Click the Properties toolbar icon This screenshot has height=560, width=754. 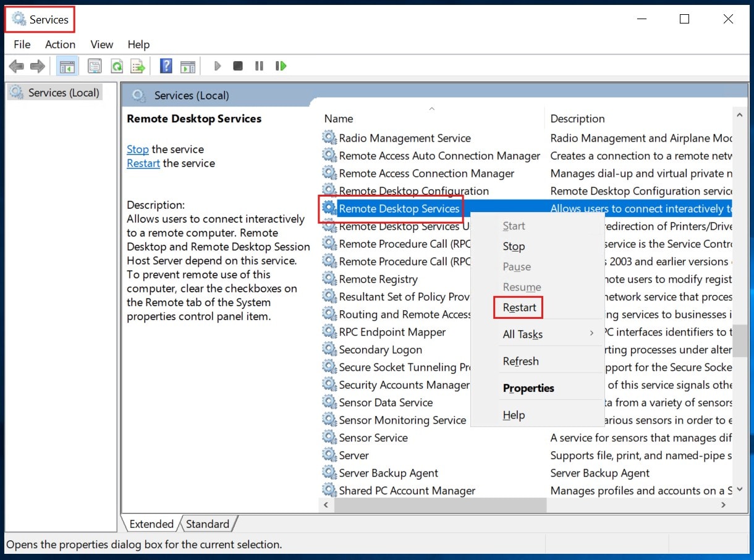(x=95, y=66)
